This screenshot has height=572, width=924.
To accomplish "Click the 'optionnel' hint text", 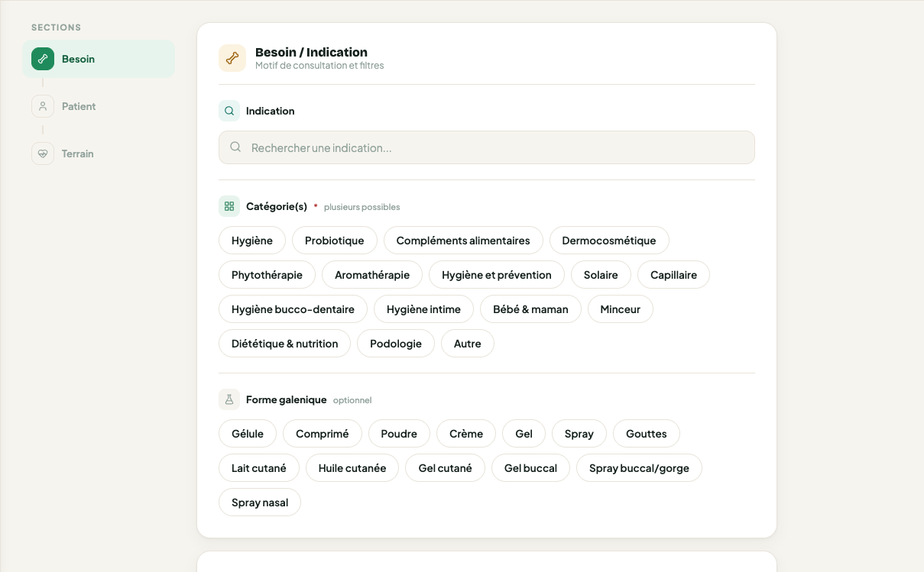I will click(x=352, y=400).
